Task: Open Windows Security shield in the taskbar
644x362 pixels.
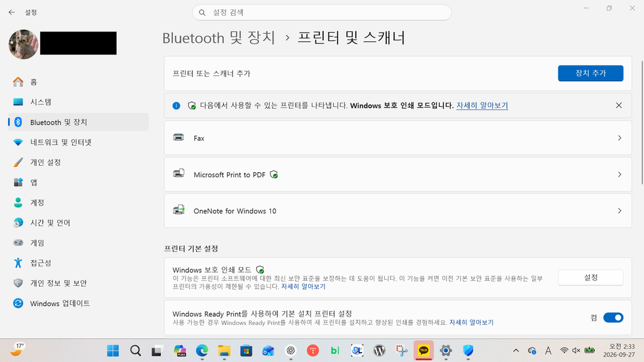Action: 468,351
